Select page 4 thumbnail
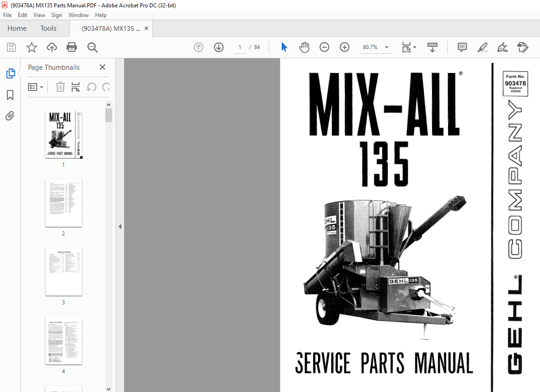 pos(64,341)
